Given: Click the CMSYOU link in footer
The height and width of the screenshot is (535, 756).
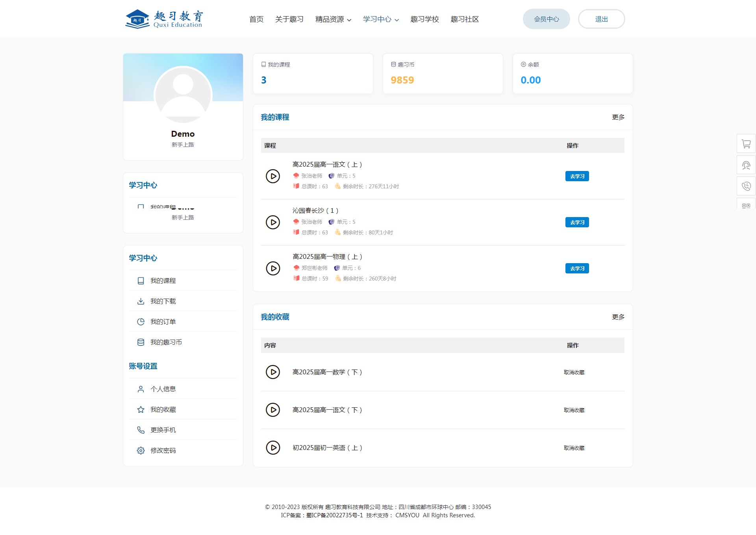Looking at the screenshot, I should point(407,515).
